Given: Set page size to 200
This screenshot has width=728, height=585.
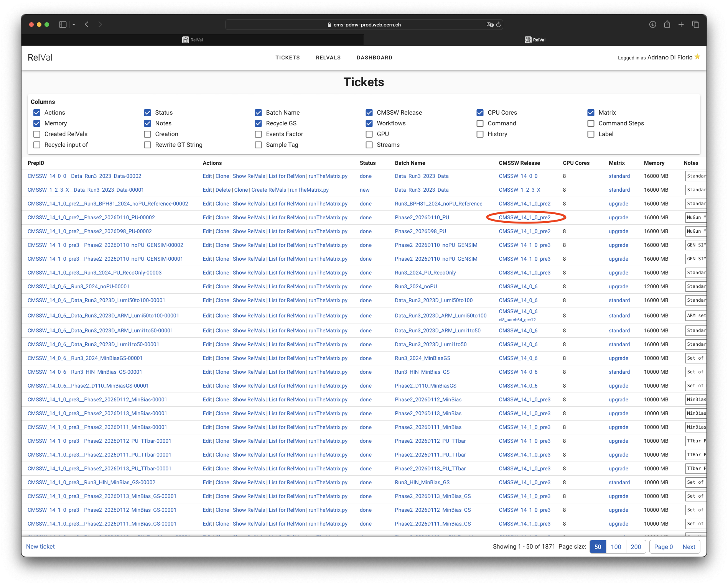Looking at the screenshot, I should coord(636,547).
